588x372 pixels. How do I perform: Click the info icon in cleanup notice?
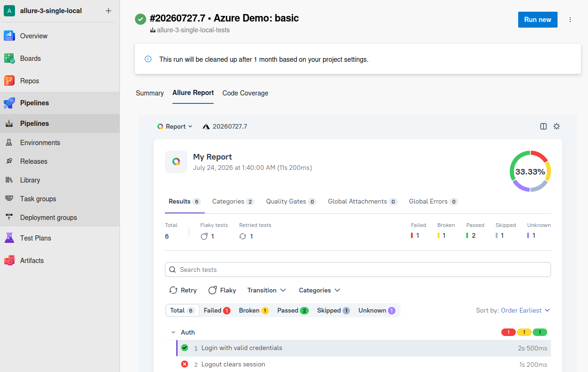[x=148, y=59]
